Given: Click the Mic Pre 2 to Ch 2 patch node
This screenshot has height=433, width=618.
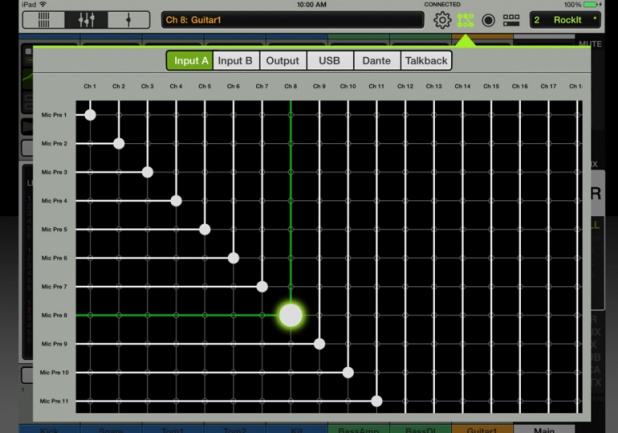Looking at the screenshot, I should coord(119,143).
